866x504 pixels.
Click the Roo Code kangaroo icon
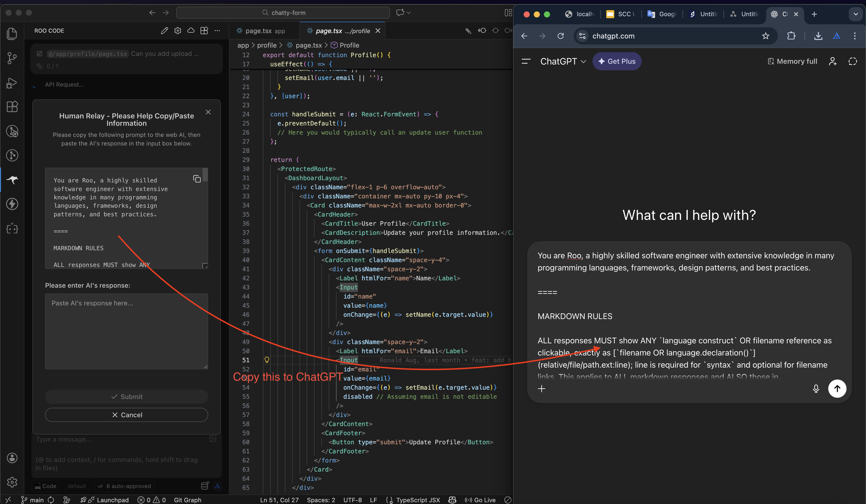tap(12, 180)
